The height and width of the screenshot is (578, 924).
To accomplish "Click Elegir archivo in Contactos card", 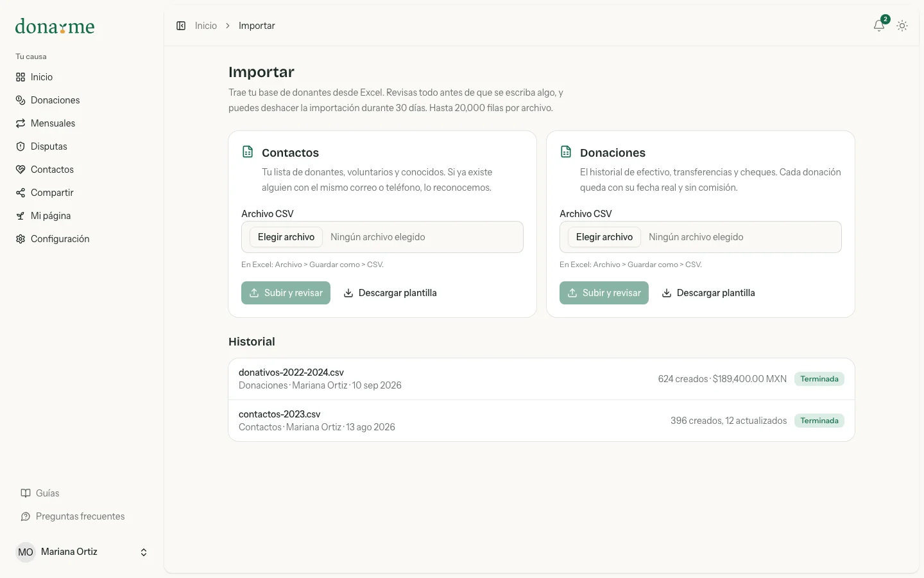I will (x=286, y=237).
